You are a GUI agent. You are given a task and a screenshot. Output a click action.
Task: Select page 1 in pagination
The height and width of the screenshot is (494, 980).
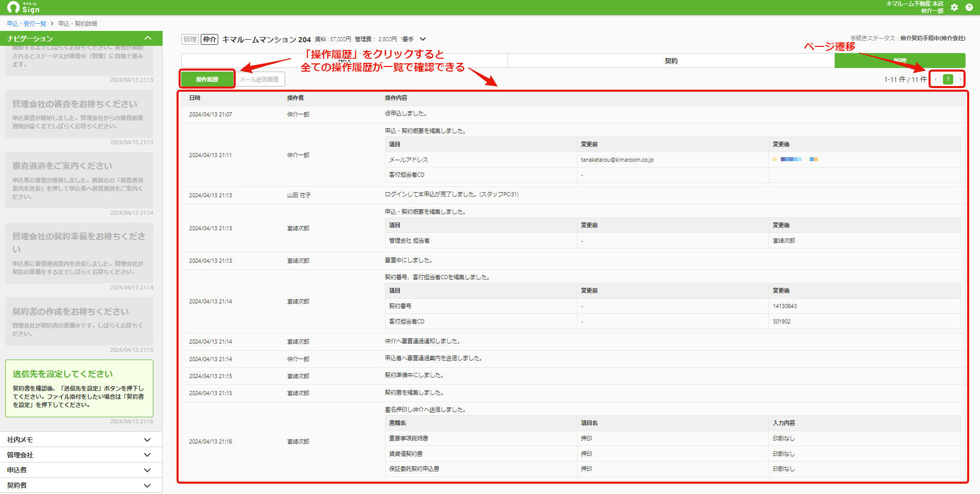pos(948,79)
